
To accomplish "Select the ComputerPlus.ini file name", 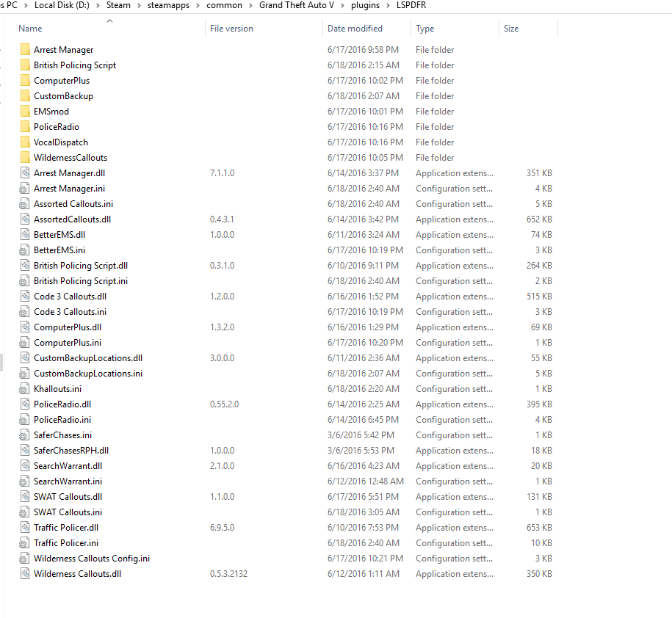I will coord(68,343).
